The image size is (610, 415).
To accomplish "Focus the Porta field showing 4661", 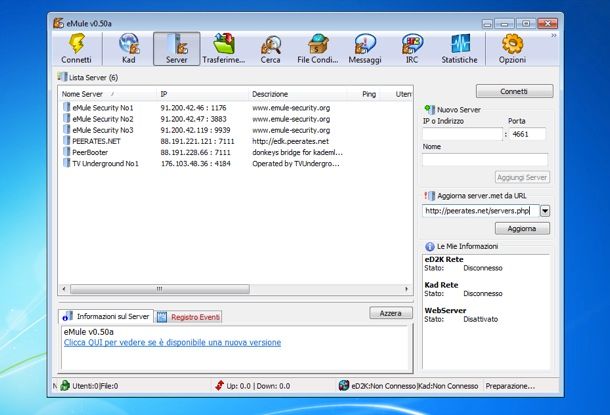I will [528, 134].
